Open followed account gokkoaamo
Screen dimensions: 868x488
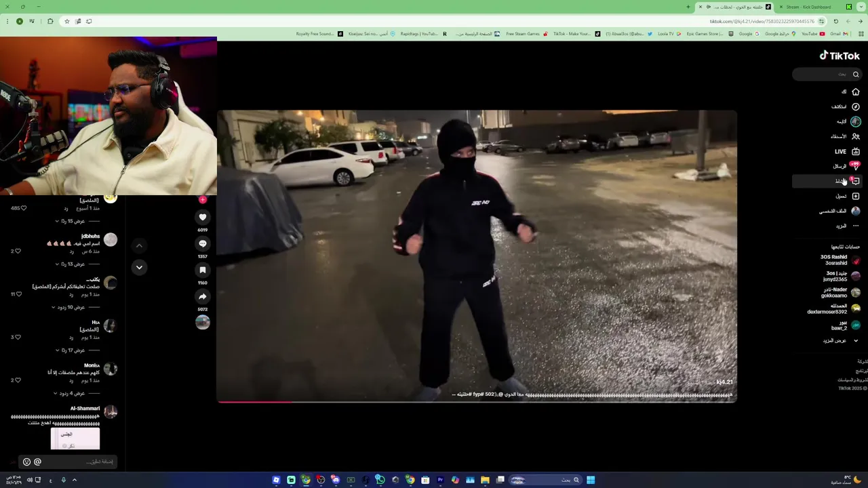pos(840,292)
